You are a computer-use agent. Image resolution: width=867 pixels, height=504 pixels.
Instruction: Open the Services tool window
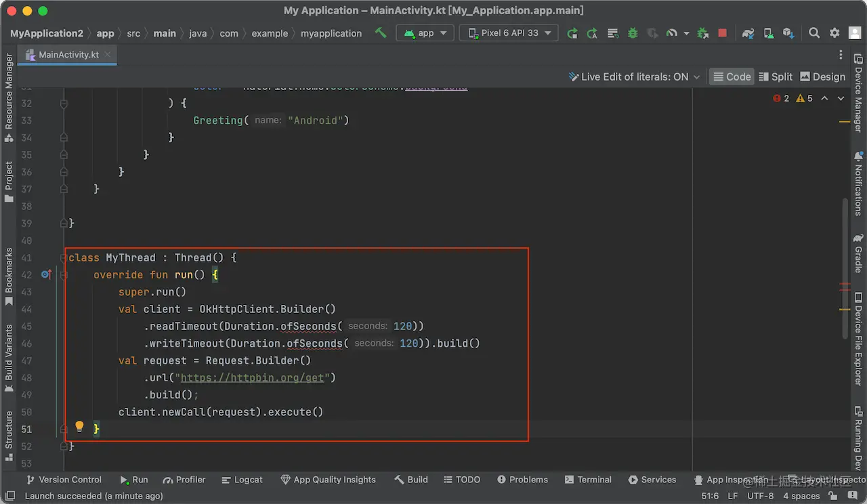point(652,480)
